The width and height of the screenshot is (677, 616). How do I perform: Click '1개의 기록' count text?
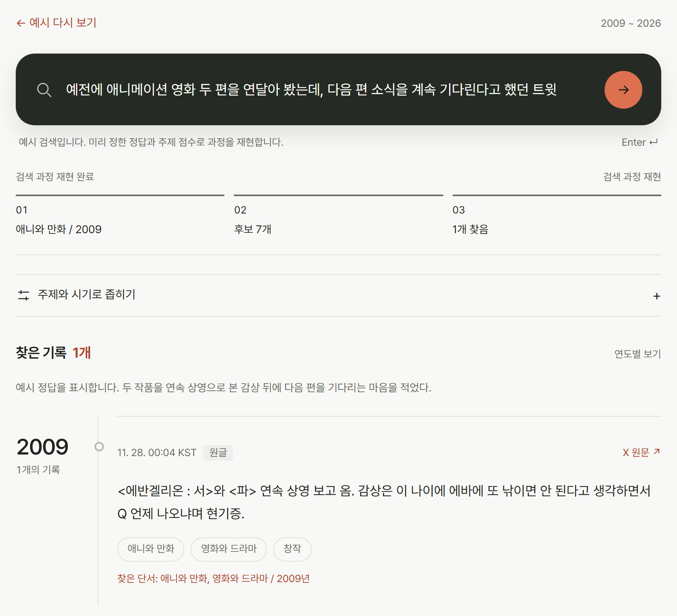pos(38,469)
